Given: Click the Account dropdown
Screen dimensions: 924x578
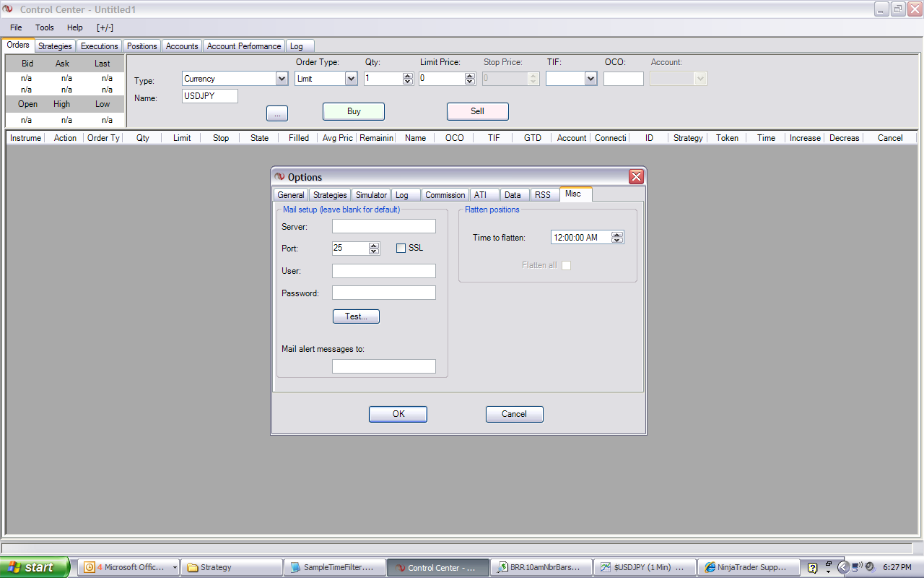Looking at the screenshot, I should point(679,79).
